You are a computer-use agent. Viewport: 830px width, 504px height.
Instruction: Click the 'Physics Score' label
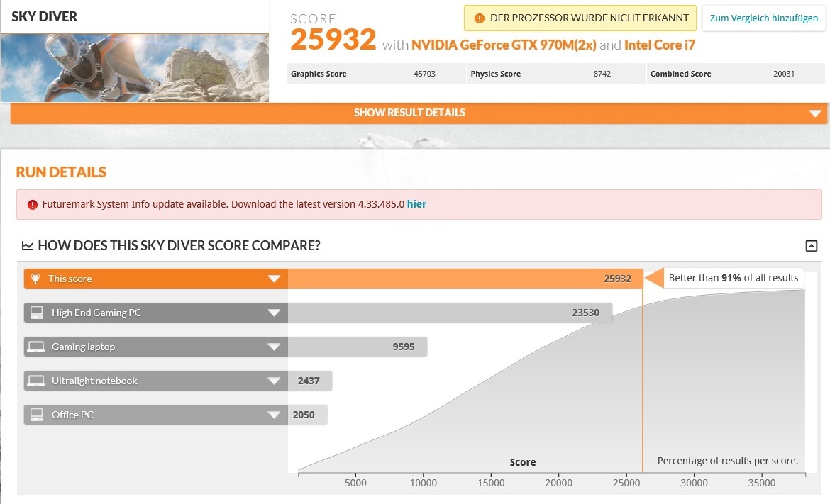click(x=495, y=74)
